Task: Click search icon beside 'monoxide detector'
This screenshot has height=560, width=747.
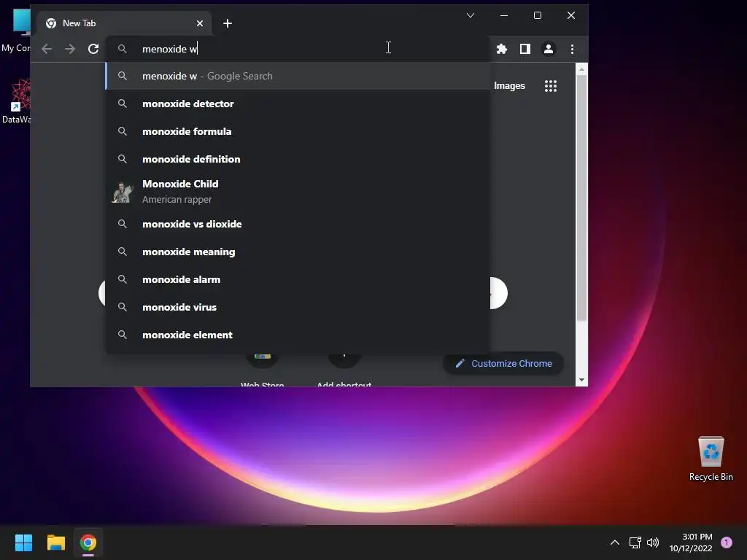Action: (123, 104)
